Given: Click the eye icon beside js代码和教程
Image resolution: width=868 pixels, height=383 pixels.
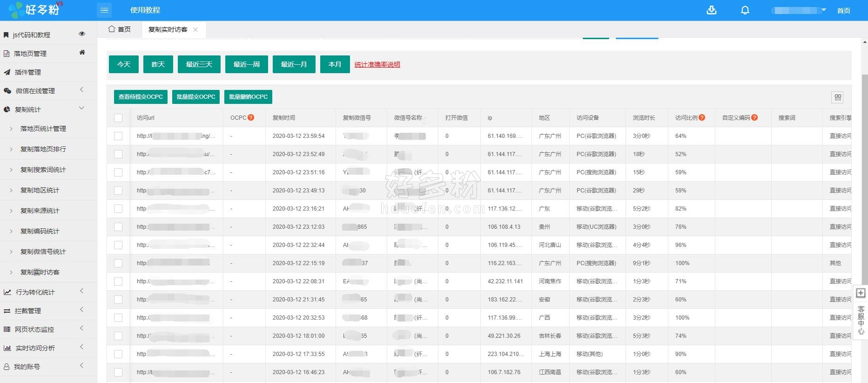Looking at the screenshot, I should pyautogui.click(x=82, y=34).
